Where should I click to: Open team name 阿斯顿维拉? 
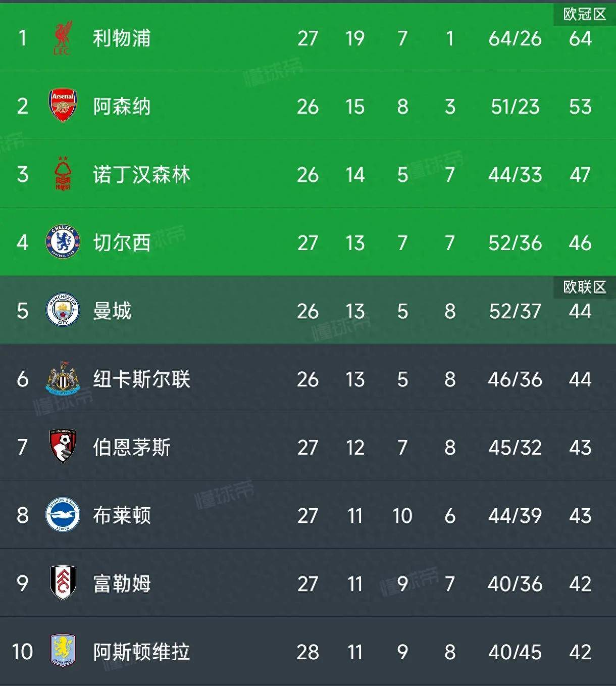141,652
